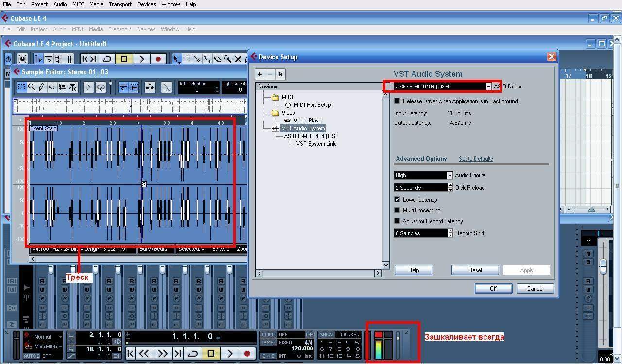The height and width of the screenshot is (364, 622).
Task: Expand the Audio Priority dropdown
Action: (x=449, y=175)
